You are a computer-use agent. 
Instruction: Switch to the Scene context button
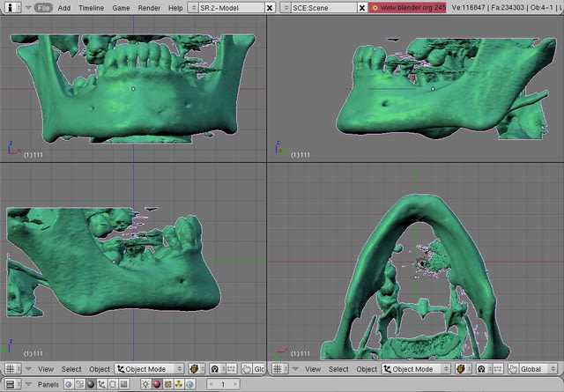123,384
